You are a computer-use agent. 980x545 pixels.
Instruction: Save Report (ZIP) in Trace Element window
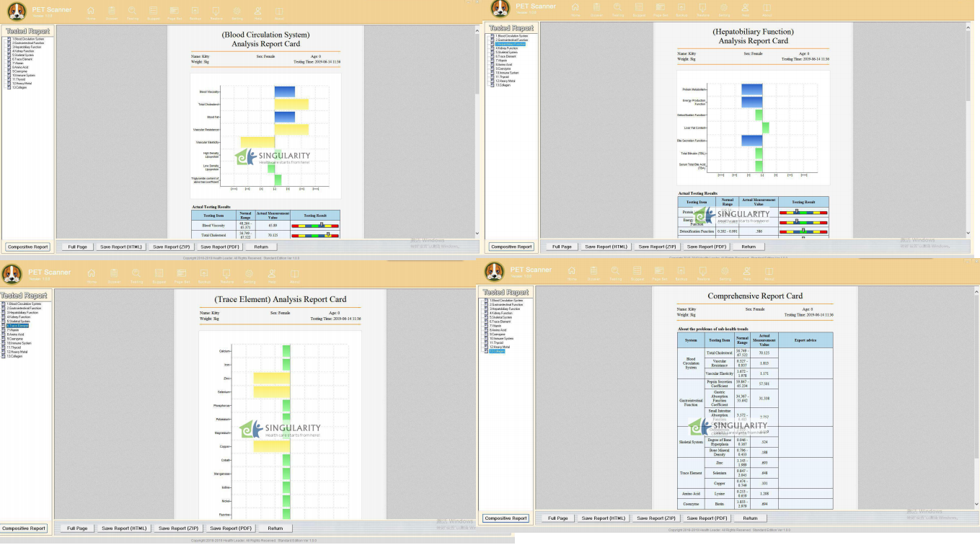pyautogui.click(x=178, y=528)
